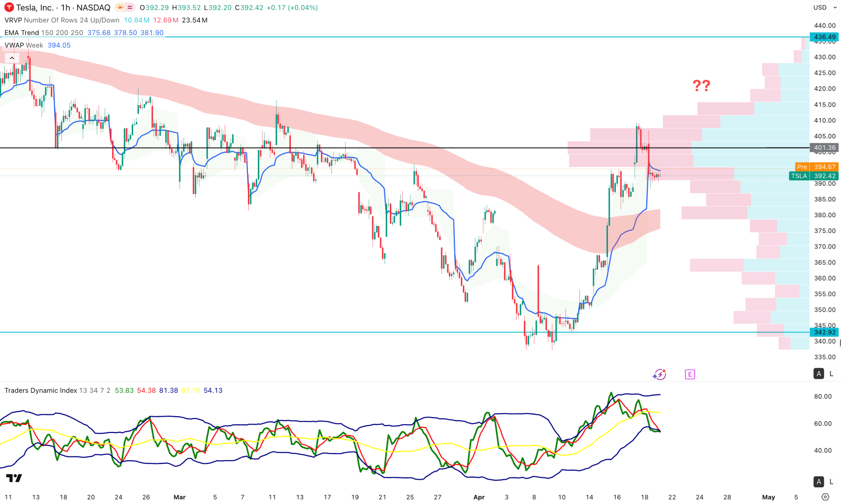Click the TradingView logo

(14, 478)
